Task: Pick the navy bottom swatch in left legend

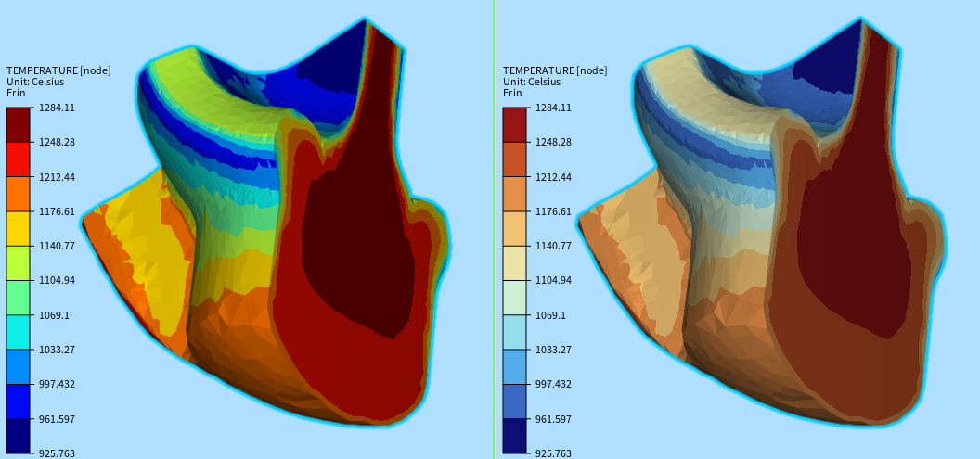Action: 19,436
